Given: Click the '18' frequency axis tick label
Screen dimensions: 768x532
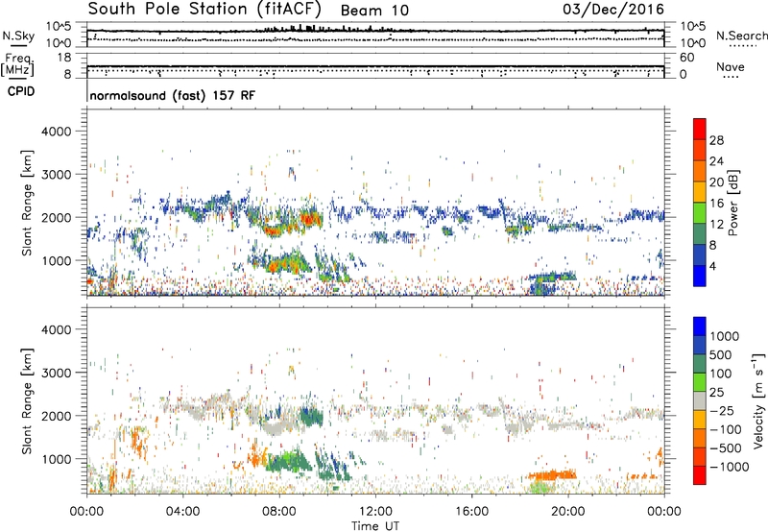Looking at the screenshot, I should (63, 58).
